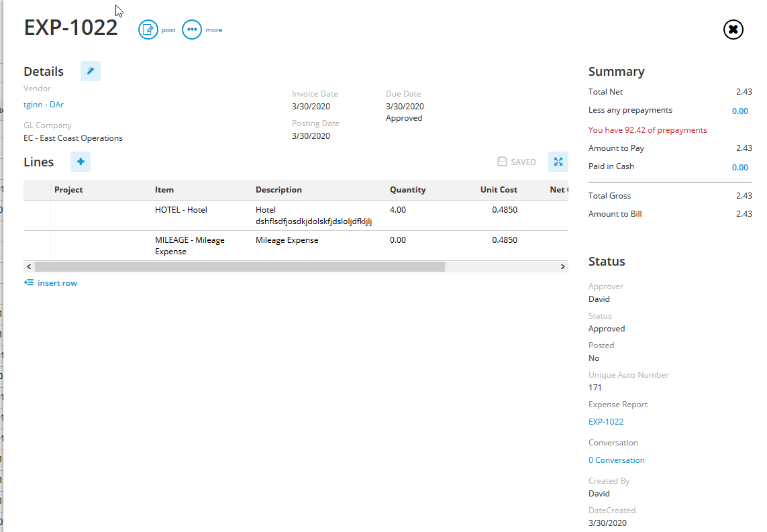This screenshot has height=532, width=767.
Task: Click the SAVED disk button
Action: coord(517,162)
